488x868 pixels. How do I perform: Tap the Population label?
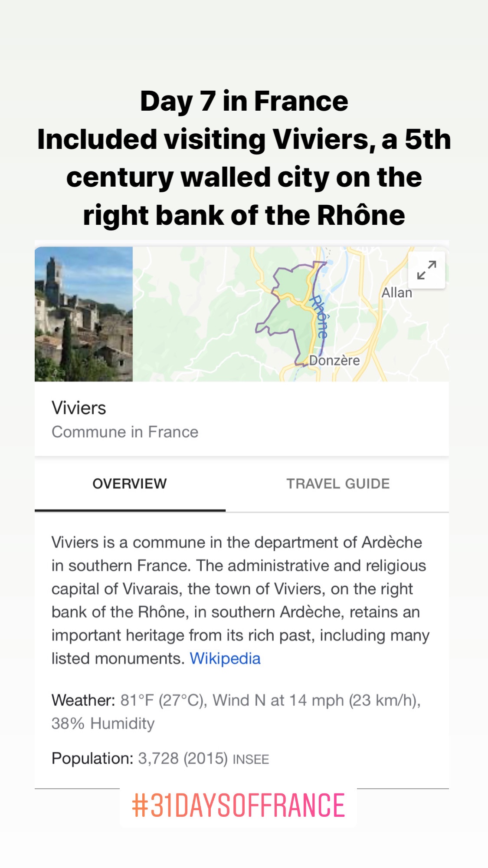pyautogui.click(x=92, y=759)
